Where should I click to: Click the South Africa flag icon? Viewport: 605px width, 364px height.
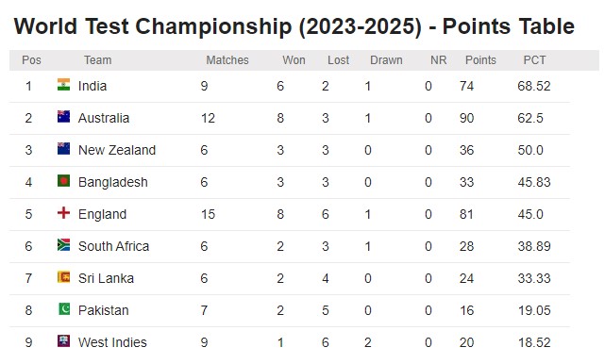[63, 244]
